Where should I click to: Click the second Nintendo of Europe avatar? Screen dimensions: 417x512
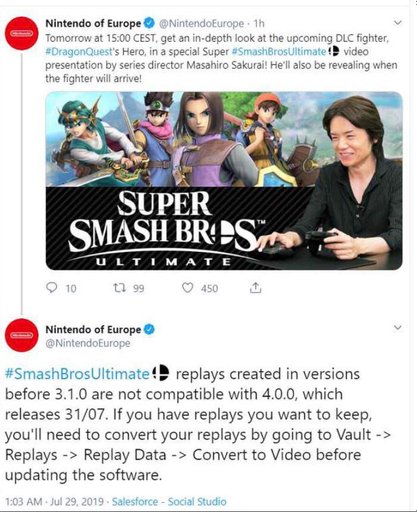click(x=22, y=335)
